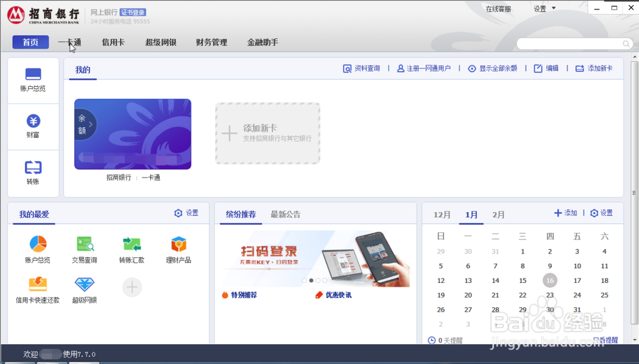The width and height of the screenshot is (639, 364).
Task: Expand the 余额 tab on the bank card
Action: [84, 125]
